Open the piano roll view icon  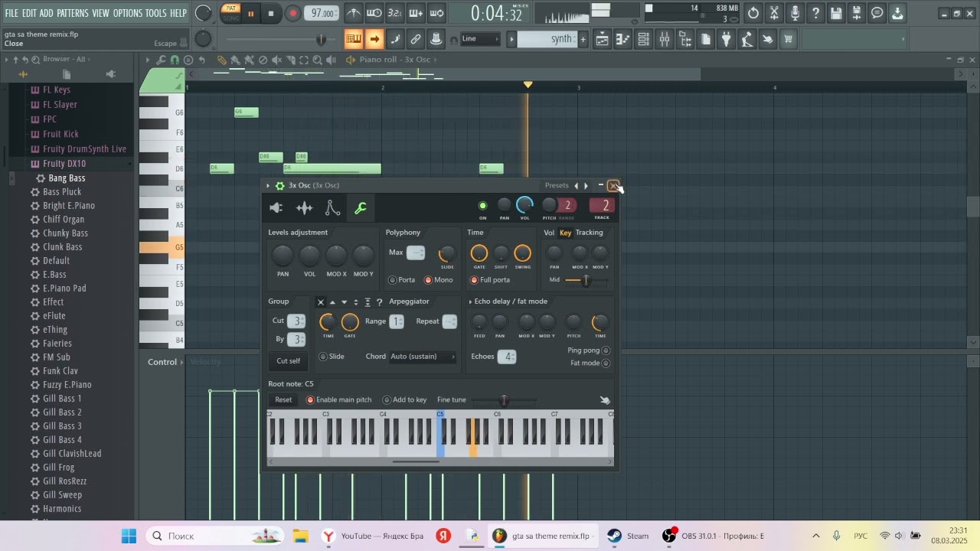tap(623, 39)
